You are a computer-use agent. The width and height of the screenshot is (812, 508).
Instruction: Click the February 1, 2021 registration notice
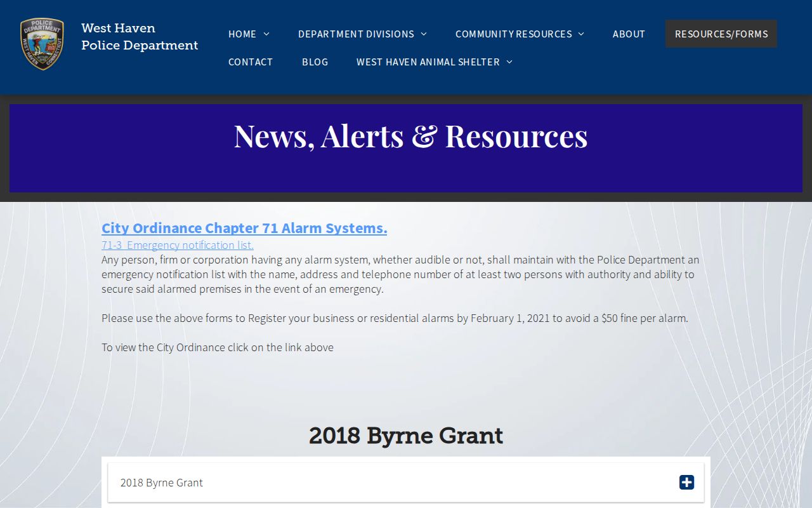pyautogui.click(x=395, y=318)
